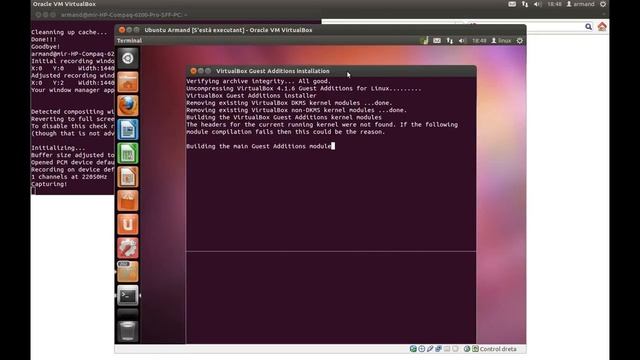Click the 'Oracle VM VirtualBox' host panel title

64,4
